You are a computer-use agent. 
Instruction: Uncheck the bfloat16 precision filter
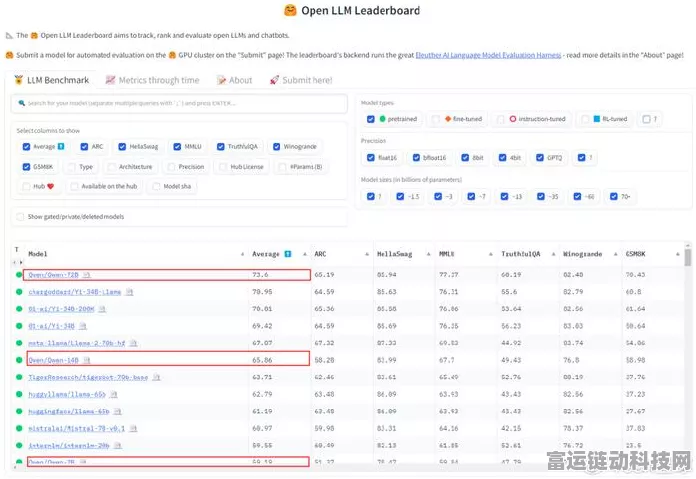pyautogui.click(x=416, y=158)
